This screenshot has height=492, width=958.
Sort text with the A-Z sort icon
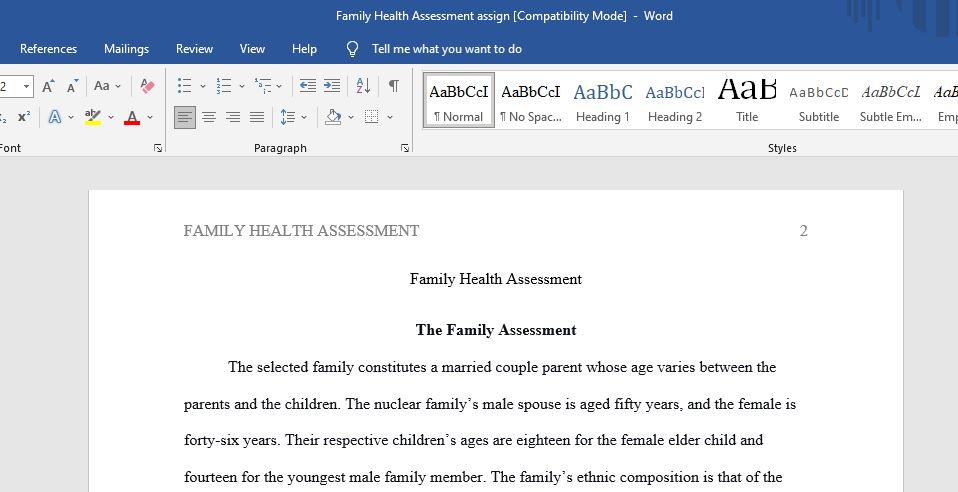click(x=364, y=86)
